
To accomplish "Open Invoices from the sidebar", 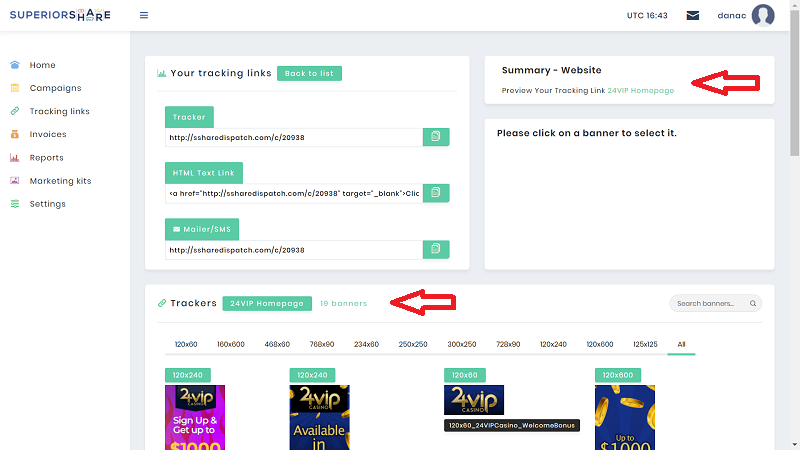I will pos(48,134).
